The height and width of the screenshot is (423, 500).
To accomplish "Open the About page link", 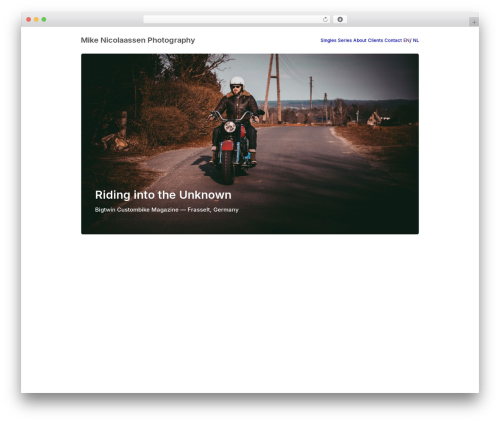I will point(360,40).
